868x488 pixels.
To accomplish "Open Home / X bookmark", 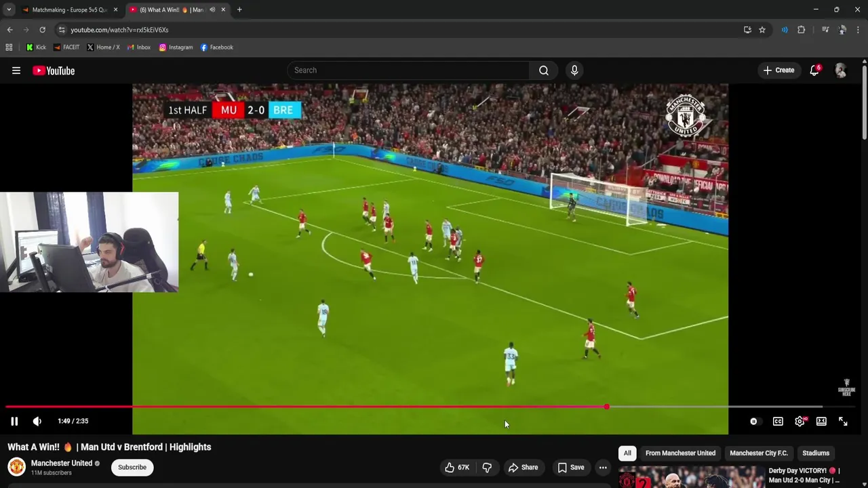I will (103, 47).
